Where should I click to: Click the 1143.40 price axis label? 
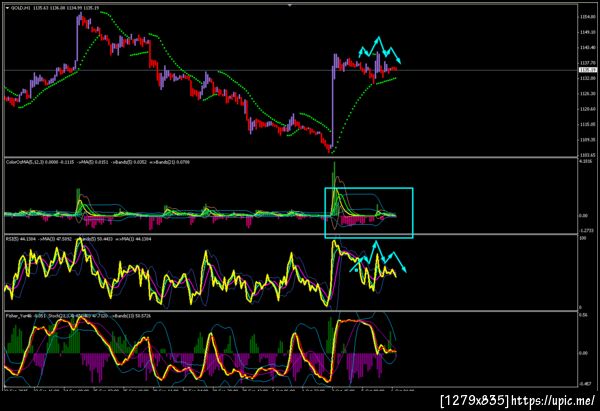click(587, 47)
